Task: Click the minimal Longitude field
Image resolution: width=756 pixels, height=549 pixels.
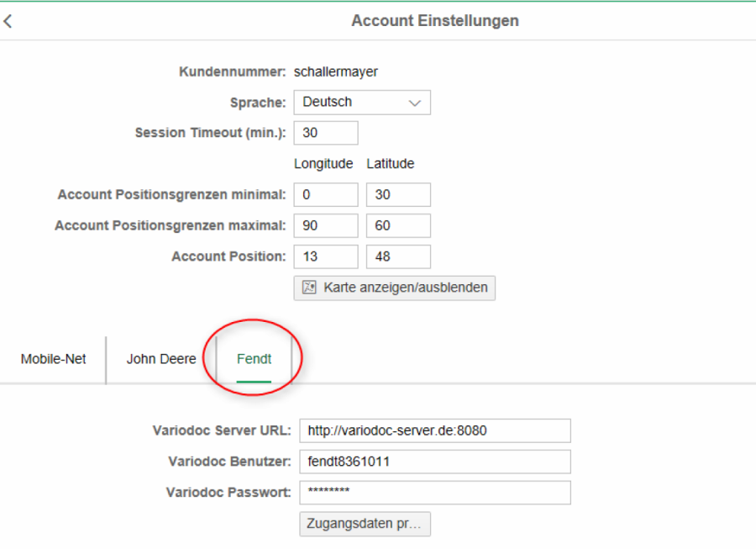Action: click(x=326, y=195)
